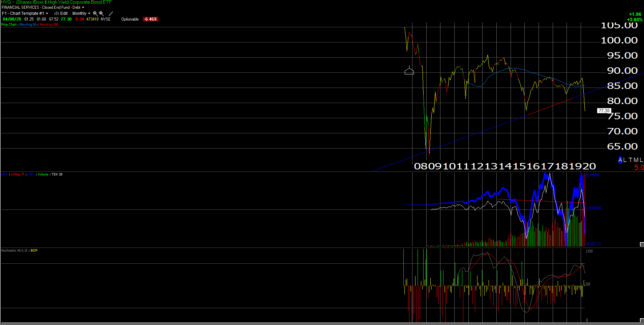Click the 77.30 current price tag on the price axis
This screenshot has width=644, height=325.
pyautogui.click(x=604, y=110)
